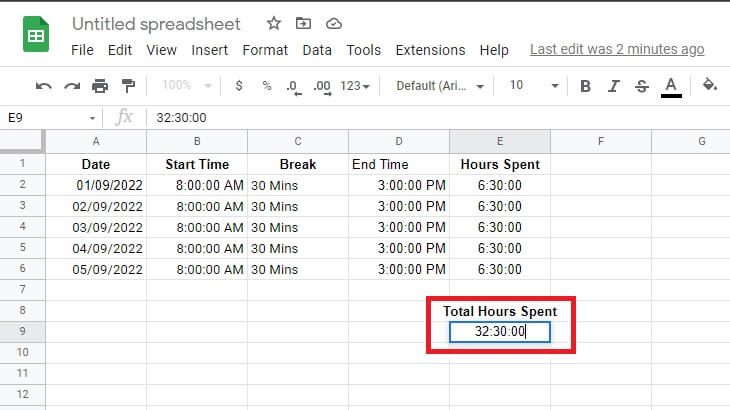The height and width of the screenshot is (410, 730).
Task: Select column B header
Action: (197, 141)
